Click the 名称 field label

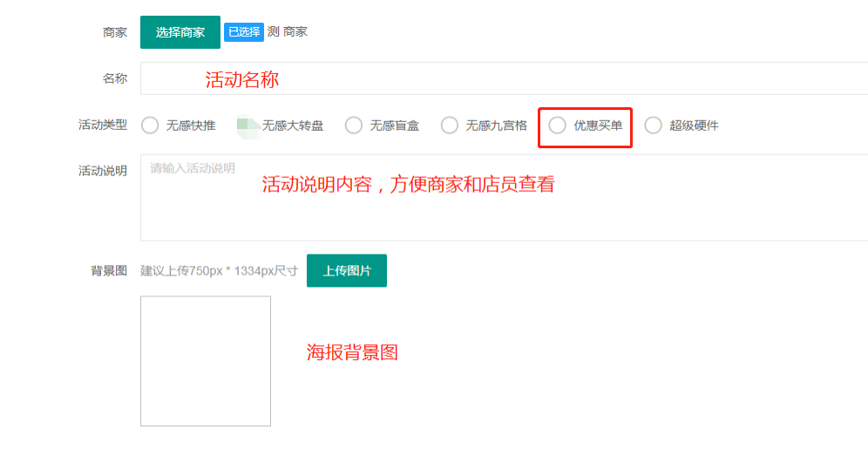click(115, 78)
